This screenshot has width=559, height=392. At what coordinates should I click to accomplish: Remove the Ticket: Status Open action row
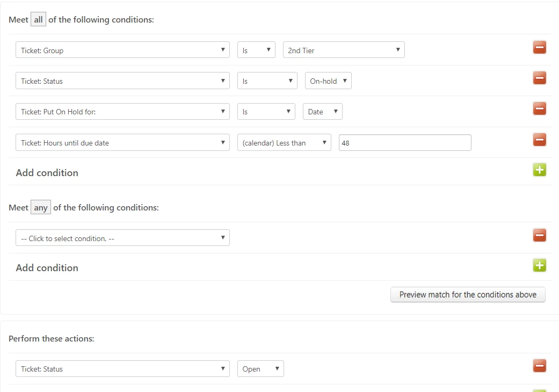(540, 366)
